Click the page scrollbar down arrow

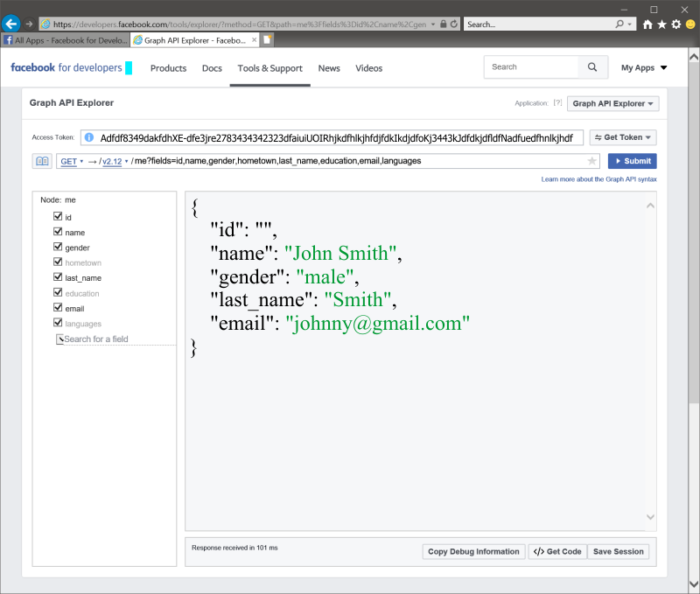(x=693, y=584)
